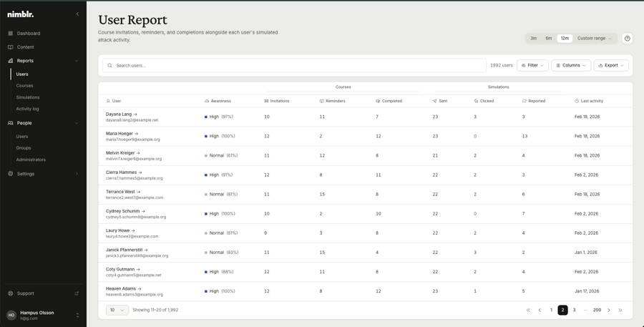Open the Custom range dropdown

point(595,38)
